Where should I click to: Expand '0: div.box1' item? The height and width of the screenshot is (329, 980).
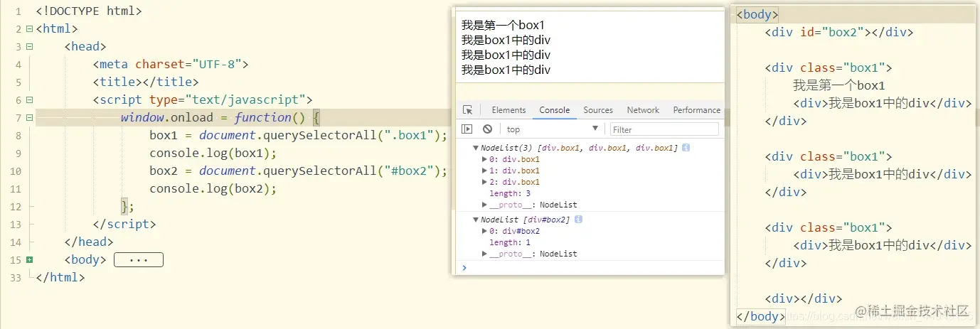pyautogui.click(x=485, y=159)
